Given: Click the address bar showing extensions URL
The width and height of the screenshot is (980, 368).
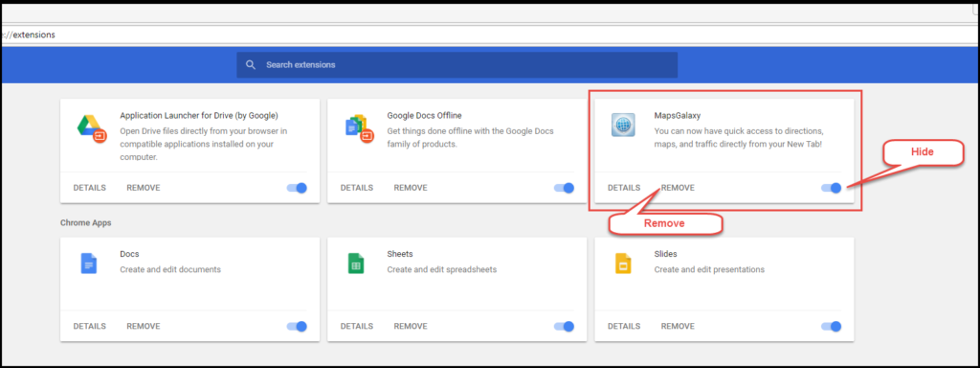Looking at the screenshot, I should tap(490, 34).
